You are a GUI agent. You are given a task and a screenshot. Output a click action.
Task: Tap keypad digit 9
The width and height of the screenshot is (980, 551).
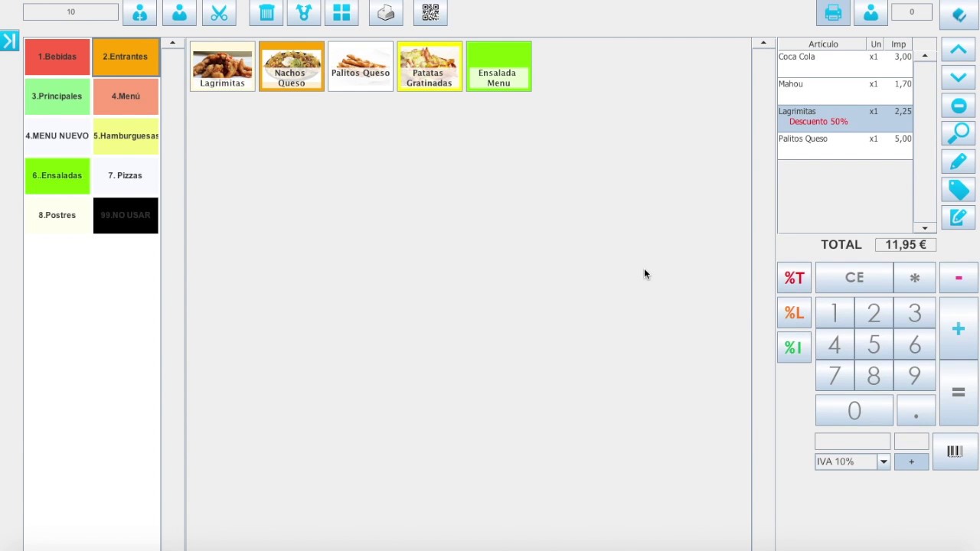click(915, 377)
